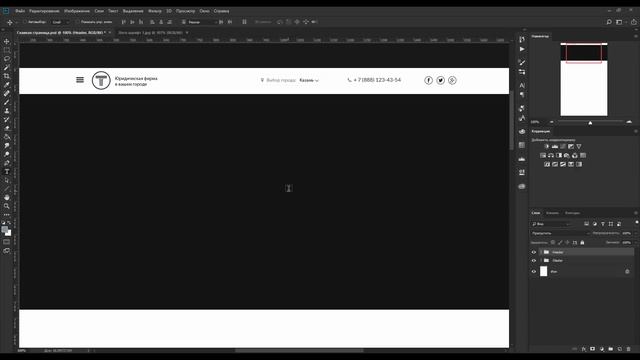Viewport: 640px width, 360px height.
Task: Open the layer fill slider arrow
Action: tap(636, 242)
